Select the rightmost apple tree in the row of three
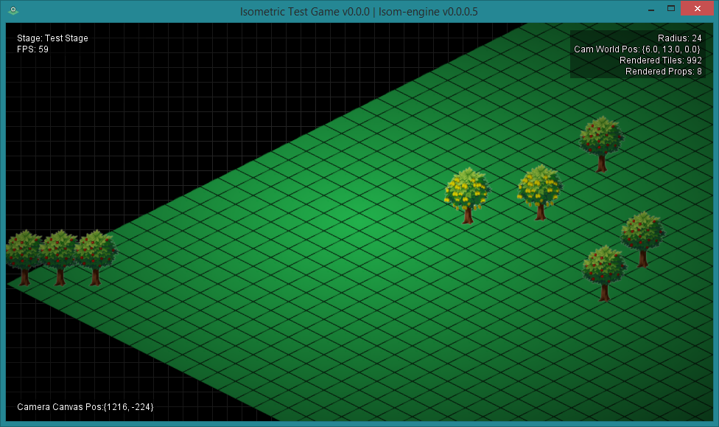This screenshot has width=719, height=427. pos(95,258)
